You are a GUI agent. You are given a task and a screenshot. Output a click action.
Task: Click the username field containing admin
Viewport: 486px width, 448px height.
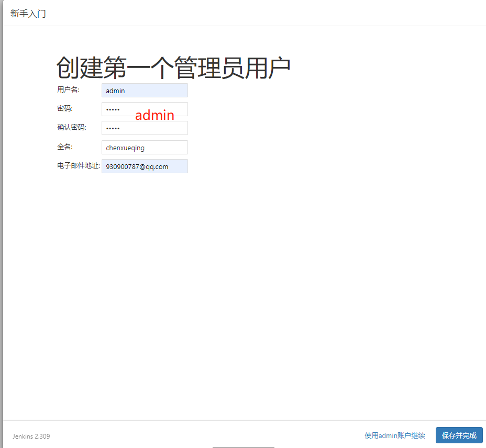145,91
